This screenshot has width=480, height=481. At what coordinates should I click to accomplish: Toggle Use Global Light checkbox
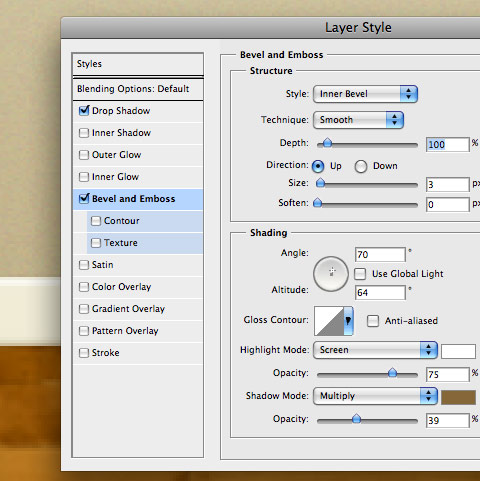360,274
